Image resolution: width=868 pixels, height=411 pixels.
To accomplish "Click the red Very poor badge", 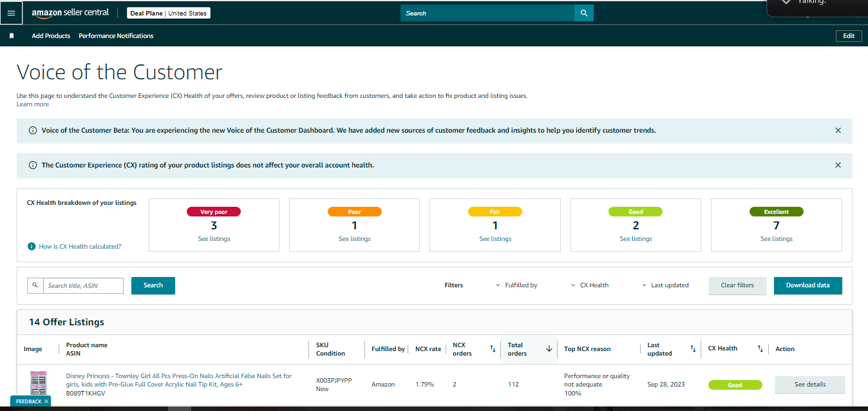I will [214, 212].
